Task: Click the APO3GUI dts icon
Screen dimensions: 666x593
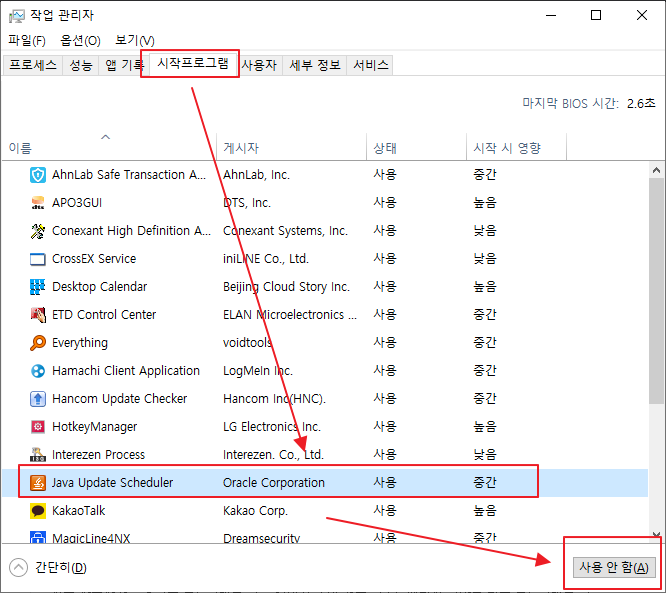Action: (38, 203)
